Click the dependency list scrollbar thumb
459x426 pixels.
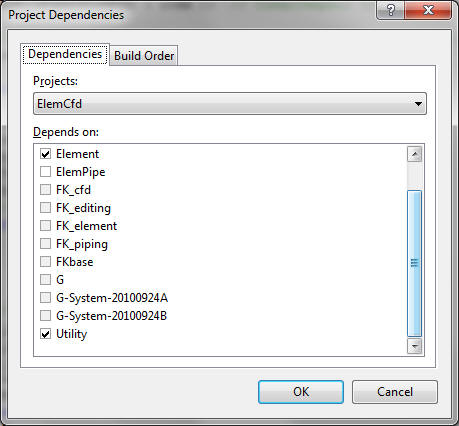coord(414,263)
